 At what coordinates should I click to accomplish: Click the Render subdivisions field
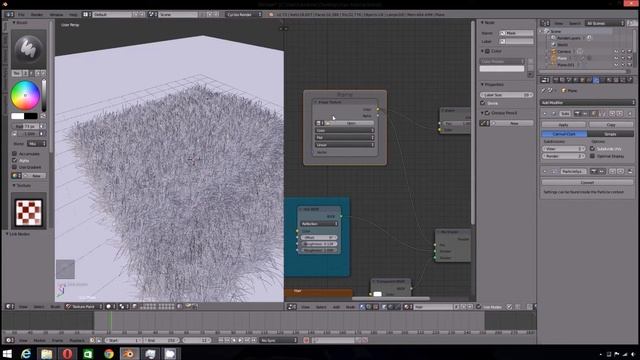click(x=563, y=156)
